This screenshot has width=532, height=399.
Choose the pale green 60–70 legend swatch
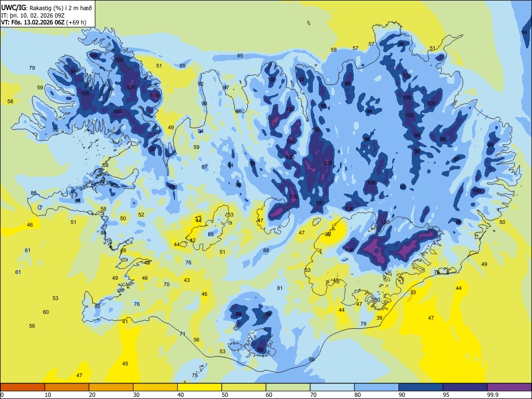pos(288,387)
